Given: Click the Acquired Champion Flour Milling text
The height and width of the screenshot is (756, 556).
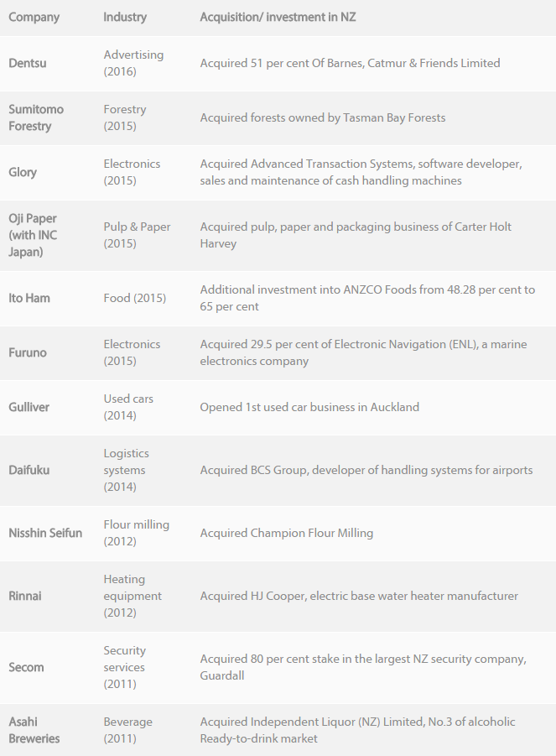Looking at the screenshot, I should point(287,533).
